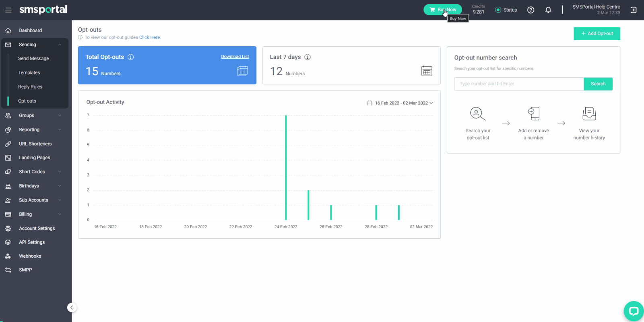Open Templates in the sidebar

[x=29, y=73]
